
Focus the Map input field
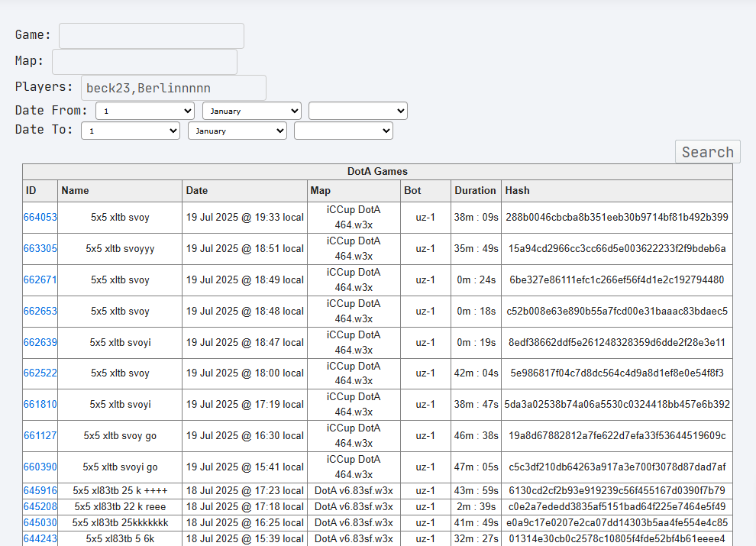click(x=144, y=62)
